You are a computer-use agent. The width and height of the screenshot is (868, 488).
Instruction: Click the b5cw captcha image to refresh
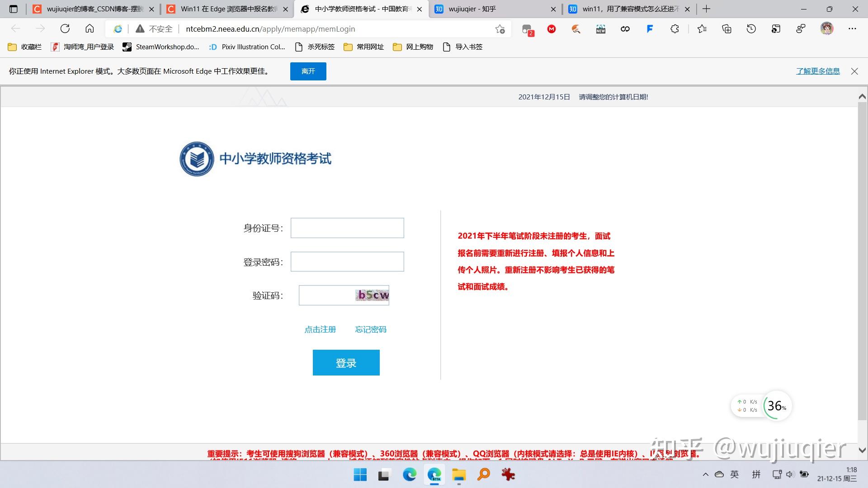373,295
